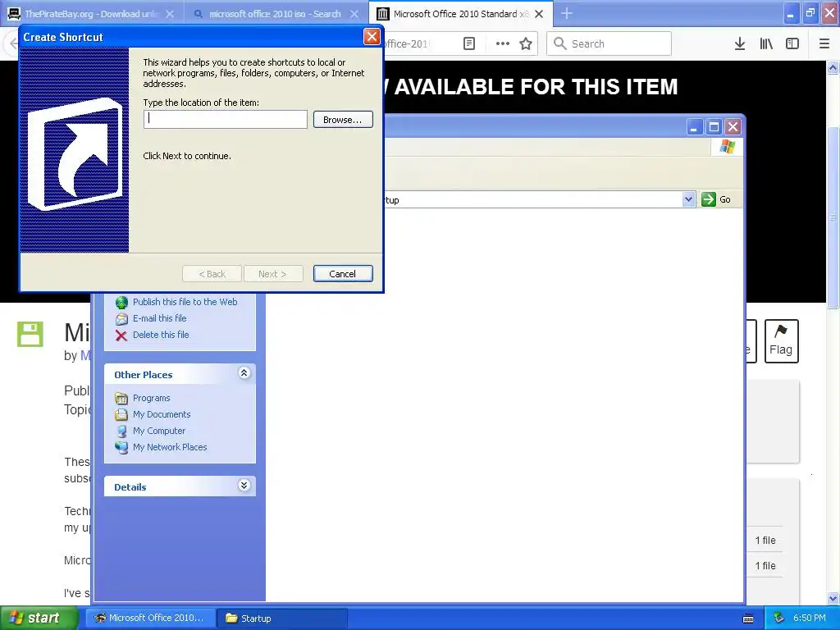Click the green Go arrow button
840x630 pixels.
pyautogui.click(x=708, y=199)
